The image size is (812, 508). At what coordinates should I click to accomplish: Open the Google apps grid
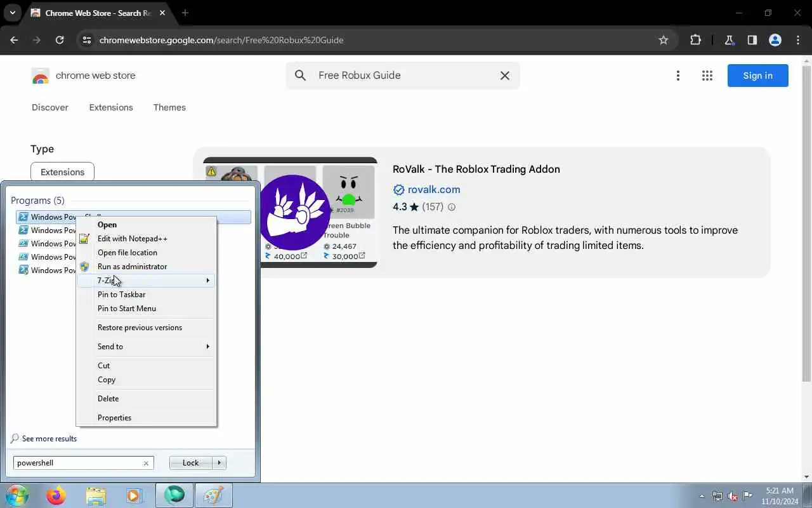tap(707, 76)
